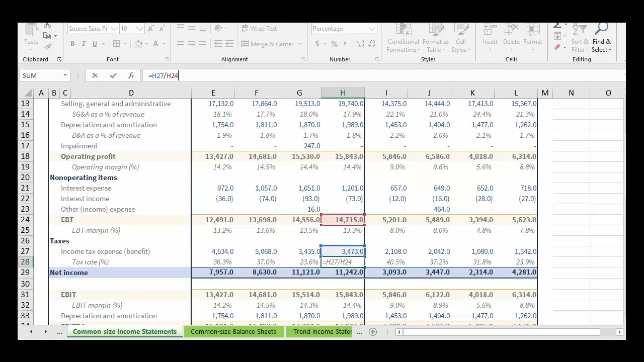This screenshot has height=362, width=644.
Task: Click the Insert Function fx button
Action: click(131, 75)
